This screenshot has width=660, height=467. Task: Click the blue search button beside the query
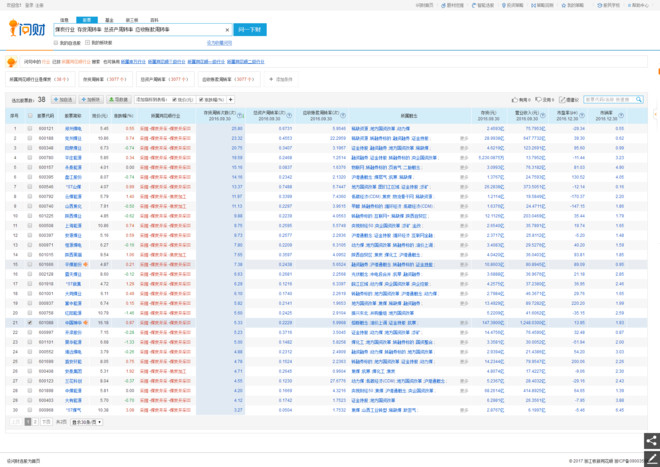click(250, 30)
